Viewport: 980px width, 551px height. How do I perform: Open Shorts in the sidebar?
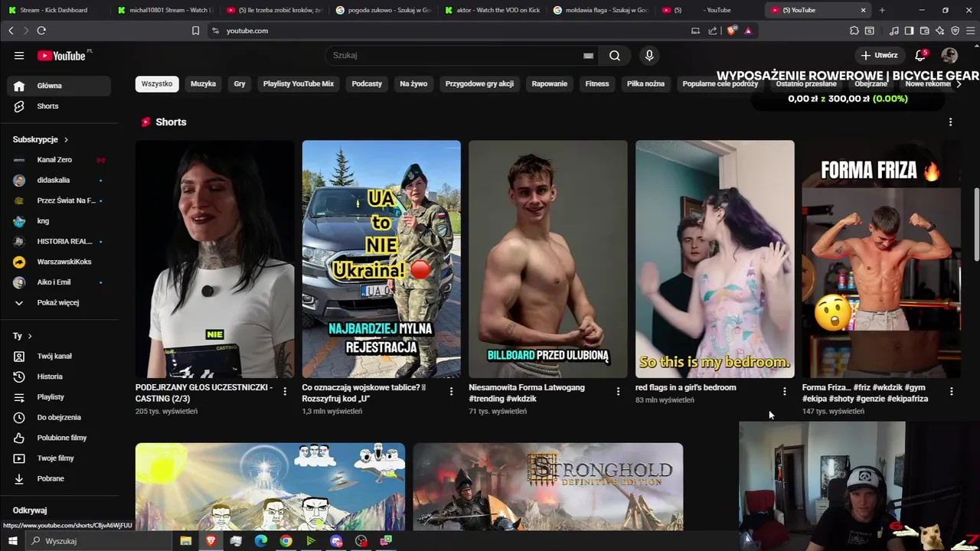pos(59,106)
